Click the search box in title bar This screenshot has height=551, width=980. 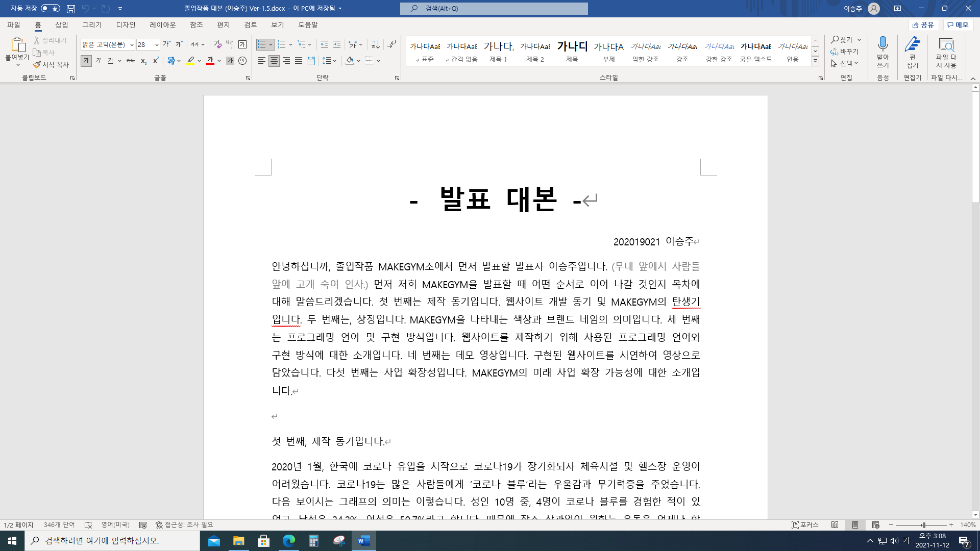coord(494,8)
